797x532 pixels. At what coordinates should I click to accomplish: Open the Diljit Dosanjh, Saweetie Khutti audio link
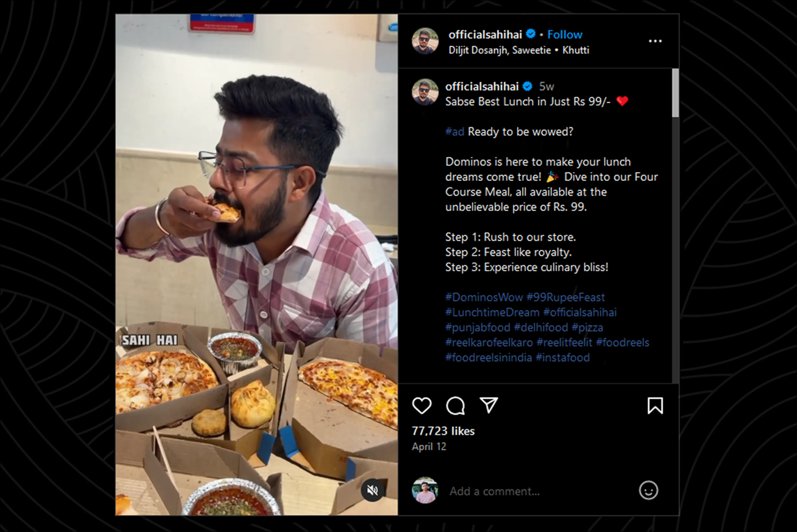pyautogui.click(x=518, y=50)
